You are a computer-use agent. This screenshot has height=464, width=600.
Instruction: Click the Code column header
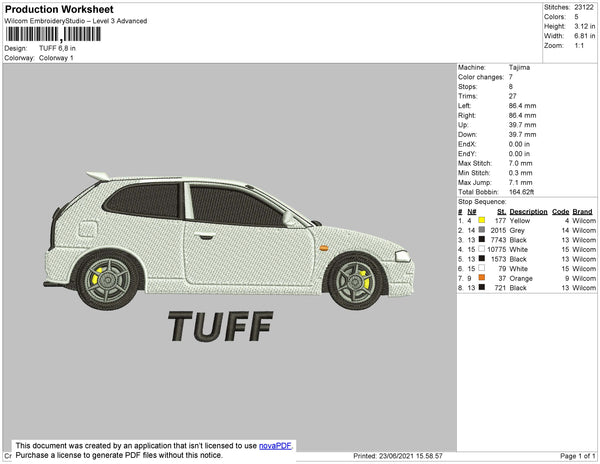click(560, 212)
